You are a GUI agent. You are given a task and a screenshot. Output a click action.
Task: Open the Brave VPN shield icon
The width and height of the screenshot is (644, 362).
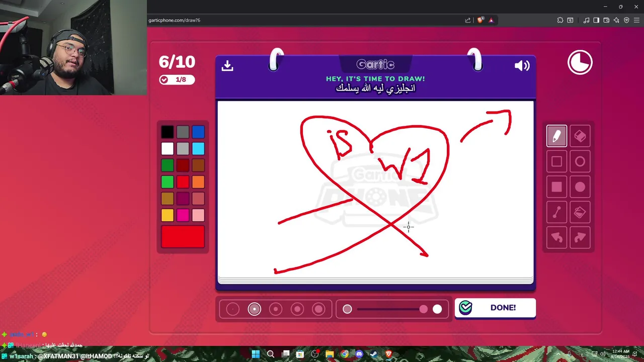tap(626, 20)
